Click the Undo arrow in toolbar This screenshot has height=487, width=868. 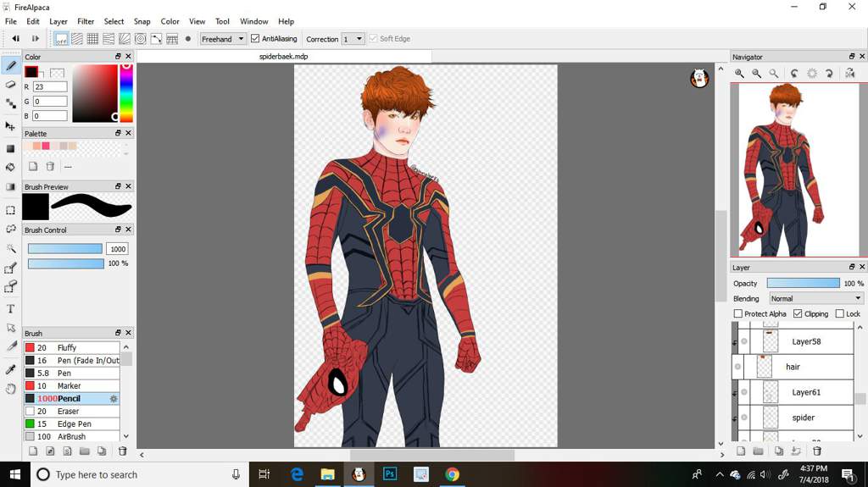(x=16, y=39)
